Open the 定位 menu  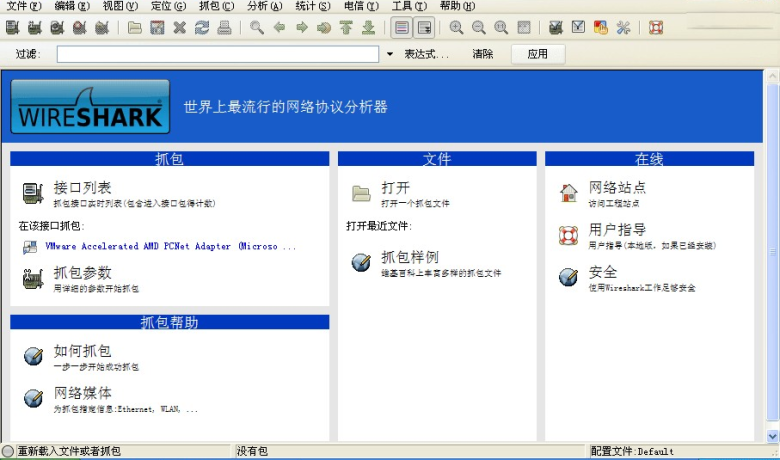tap(169, 6)
